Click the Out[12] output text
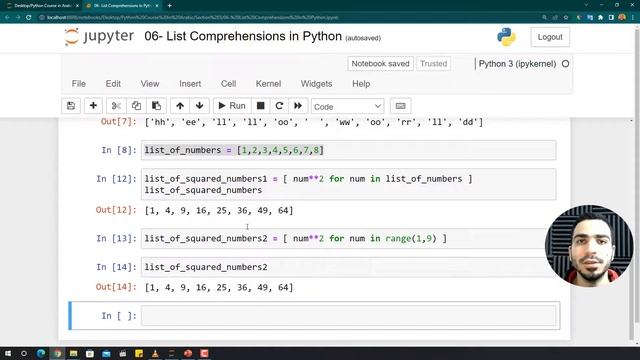The height and width of the screenshot is (360, 640). 219,211
